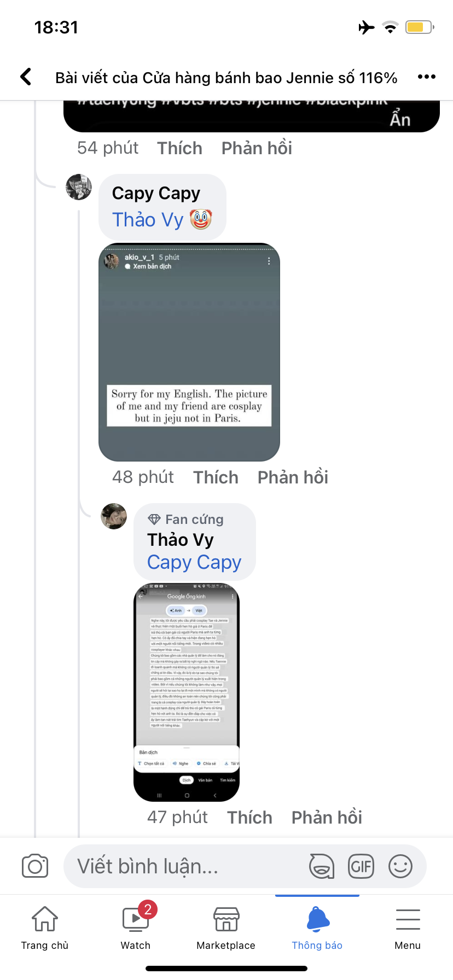Go to the Trang chủ tab
The width and height of the screenshot is (453, 980).
(x=45, y=929)
